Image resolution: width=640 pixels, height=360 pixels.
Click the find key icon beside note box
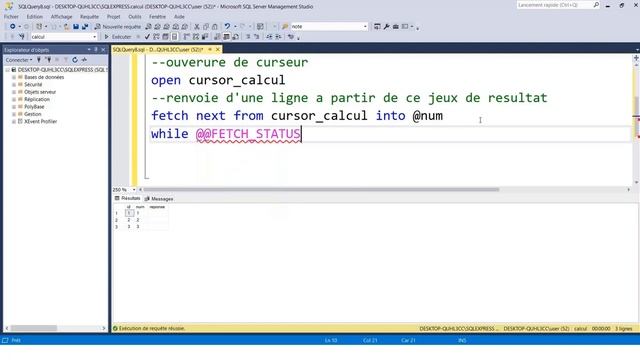tap(285, 27)
